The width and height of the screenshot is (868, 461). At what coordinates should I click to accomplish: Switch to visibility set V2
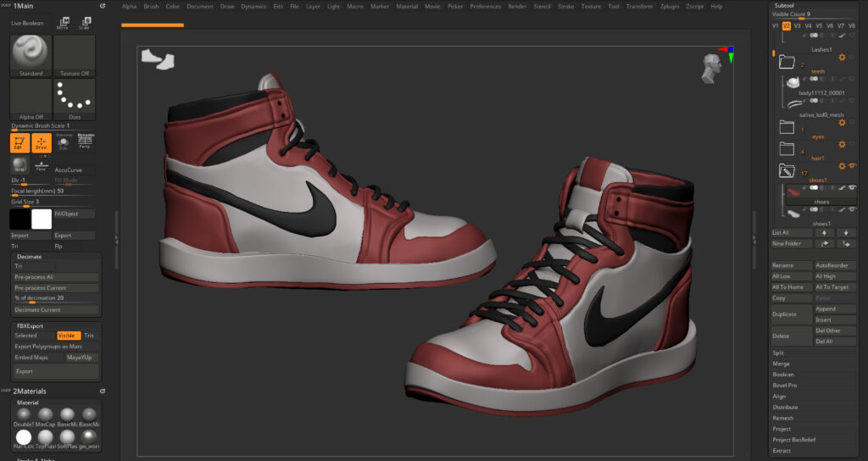pos(786,26)
